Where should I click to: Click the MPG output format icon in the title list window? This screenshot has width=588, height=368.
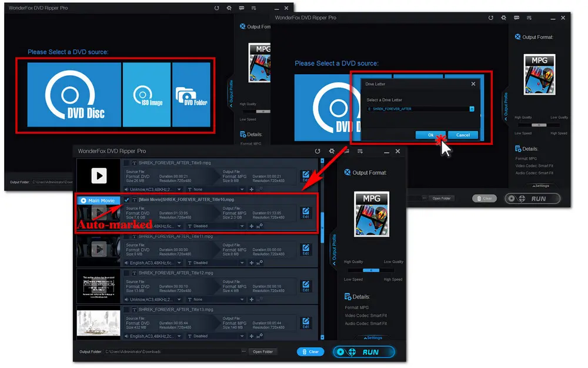click(372, 214)
